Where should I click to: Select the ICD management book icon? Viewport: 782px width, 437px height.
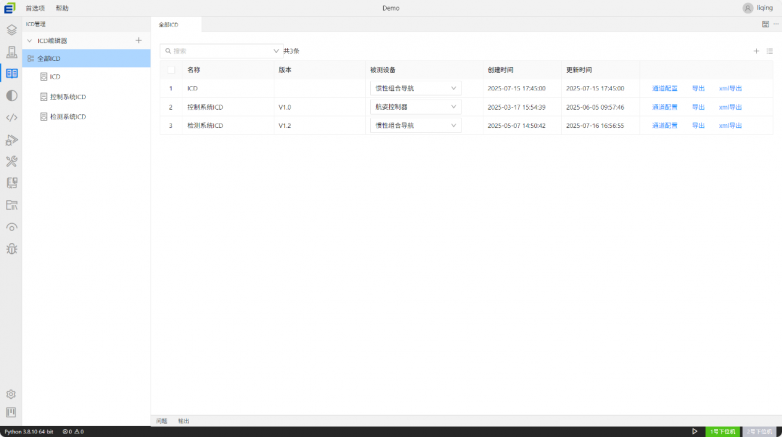point(11,74)
